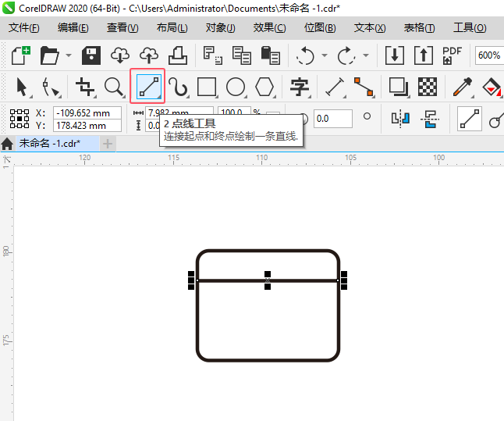The image size is (504, 421).
Task: Click the 2-point line mode button in property bar
Action: click(x=470, y=119)
